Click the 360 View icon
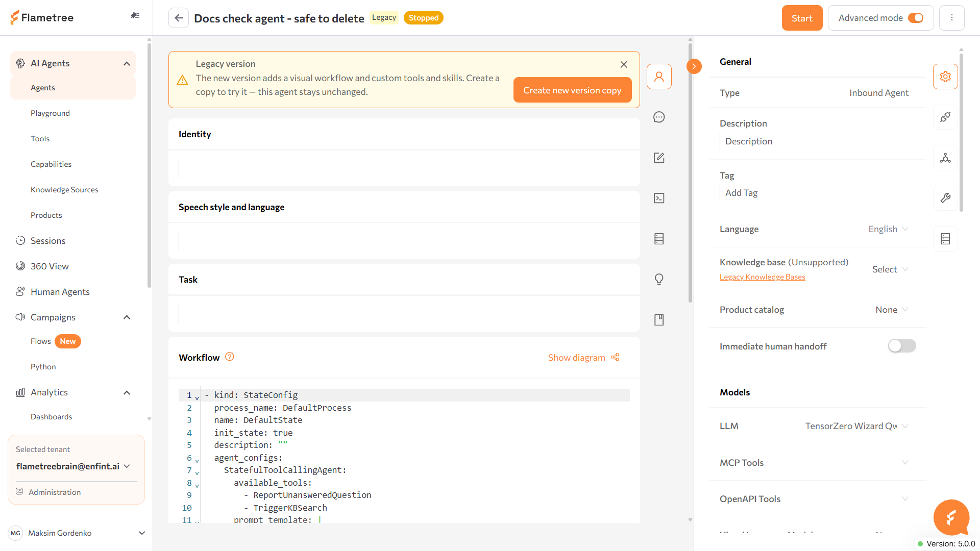 click(x=20, y=266)
